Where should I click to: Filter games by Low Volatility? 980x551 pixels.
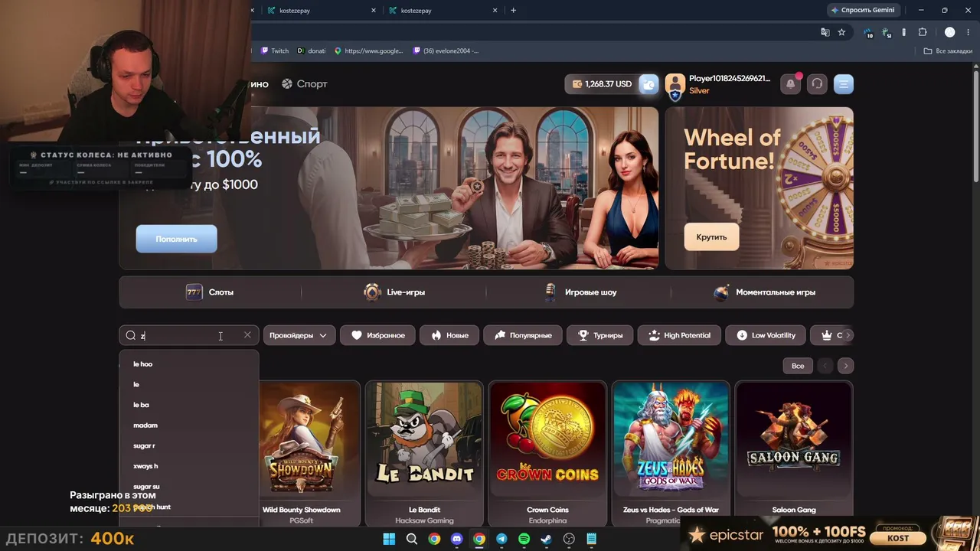click(766, 335)
